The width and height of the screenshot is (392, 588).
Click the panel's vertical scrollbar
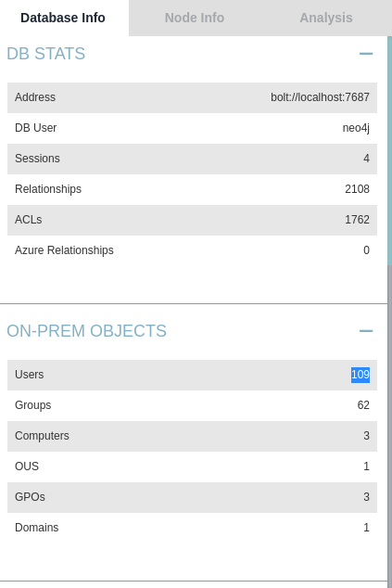coord(390,150)
